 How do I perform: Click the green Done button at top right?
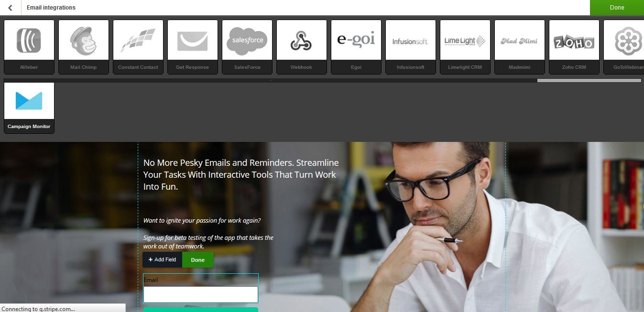pos(617,8)
